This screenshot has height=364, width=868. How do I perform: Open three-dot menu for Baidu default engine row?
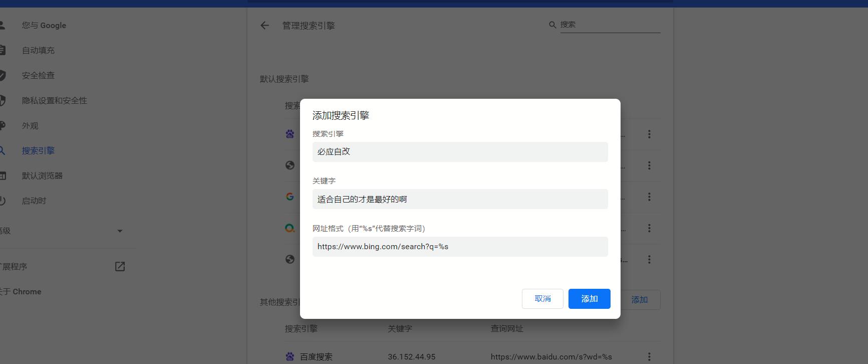(649, 134)
